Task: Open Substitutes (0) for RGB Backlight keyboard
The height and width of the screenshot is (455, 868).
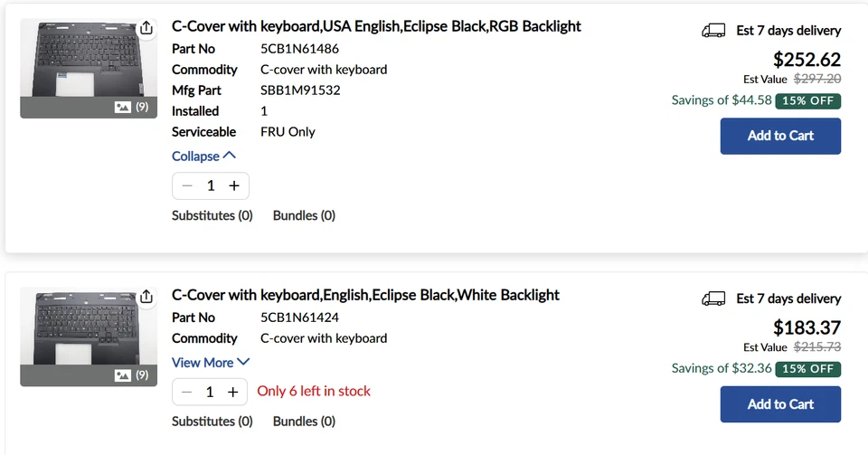Action: pos(212,215)
